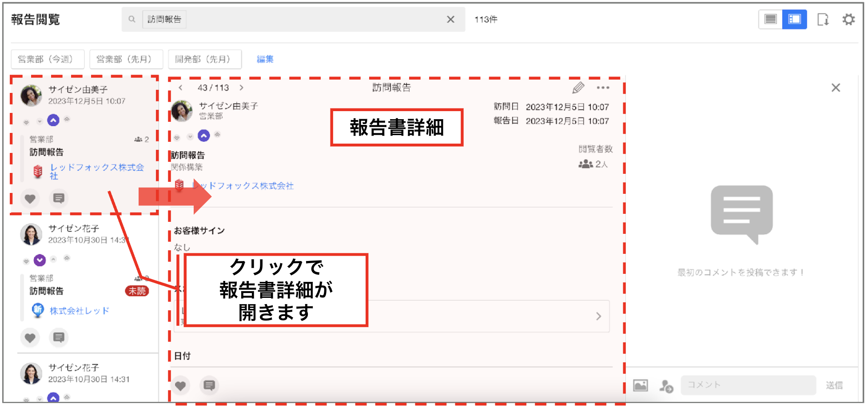868x409 pixels.
Task: Open 株式会社レッド customer link
Action: [80, 311]
